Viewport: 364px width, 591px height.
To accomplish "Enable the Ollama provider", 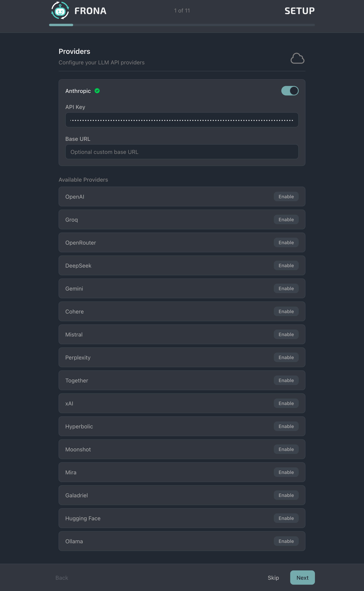I will [x=286, y=541].
